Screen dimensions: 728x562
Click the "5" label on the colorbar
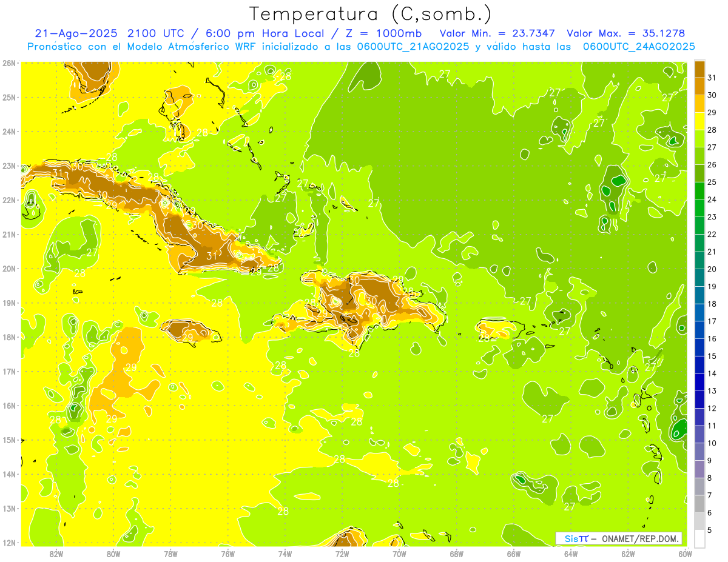(x=710, y=530)
